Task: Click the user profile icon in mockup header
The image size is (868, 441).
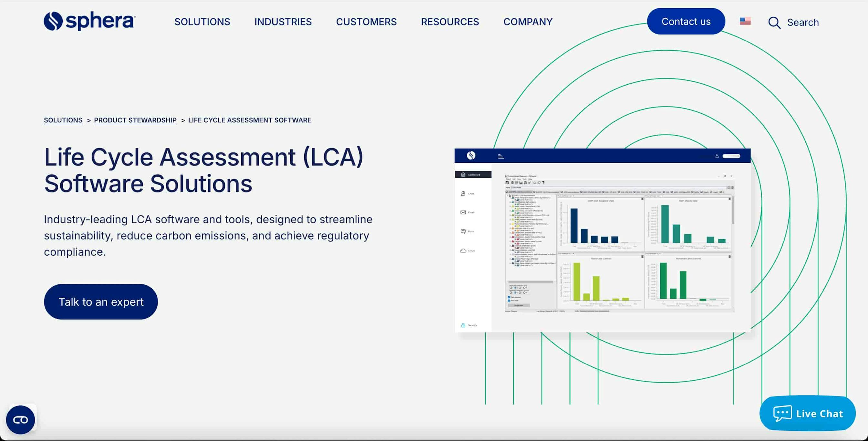Action: [x=717, y=156]
